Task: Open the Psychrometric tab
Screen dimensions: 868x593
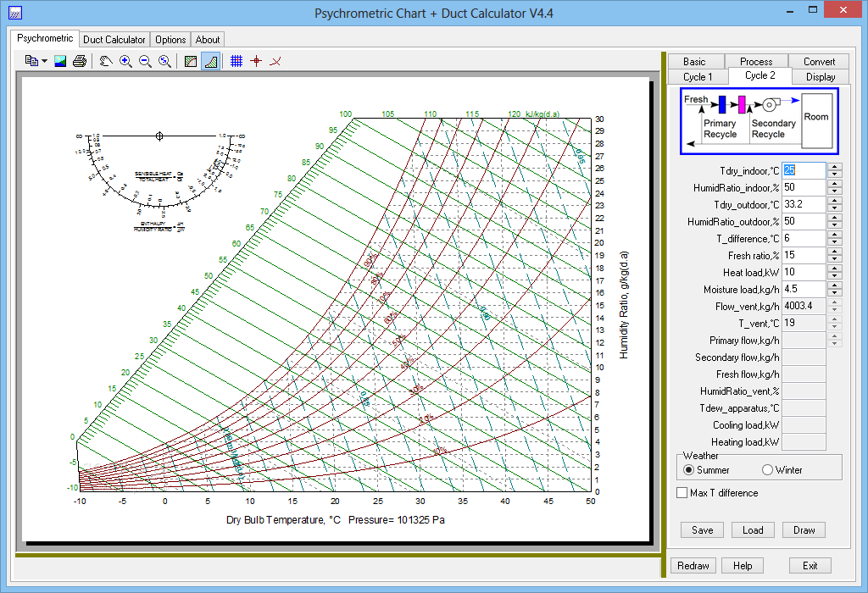Action: 45,38
